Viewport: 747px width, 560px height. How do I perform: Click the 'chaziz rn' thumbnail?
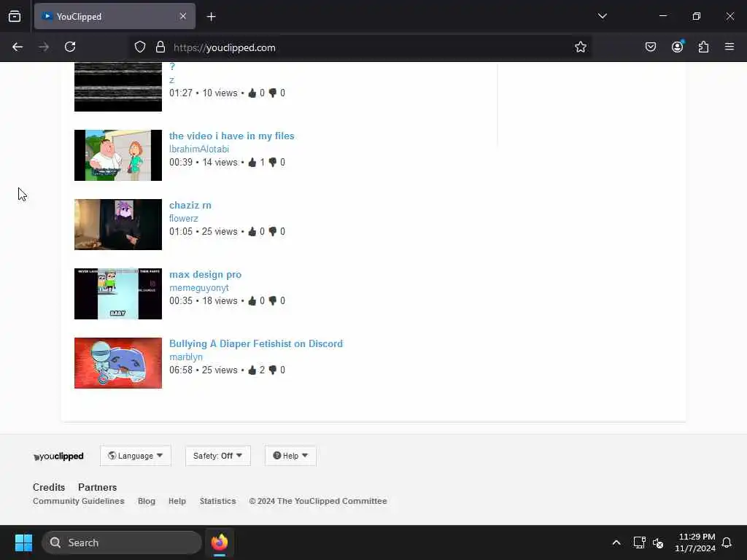pyautogui.click(x=118, y=225)
